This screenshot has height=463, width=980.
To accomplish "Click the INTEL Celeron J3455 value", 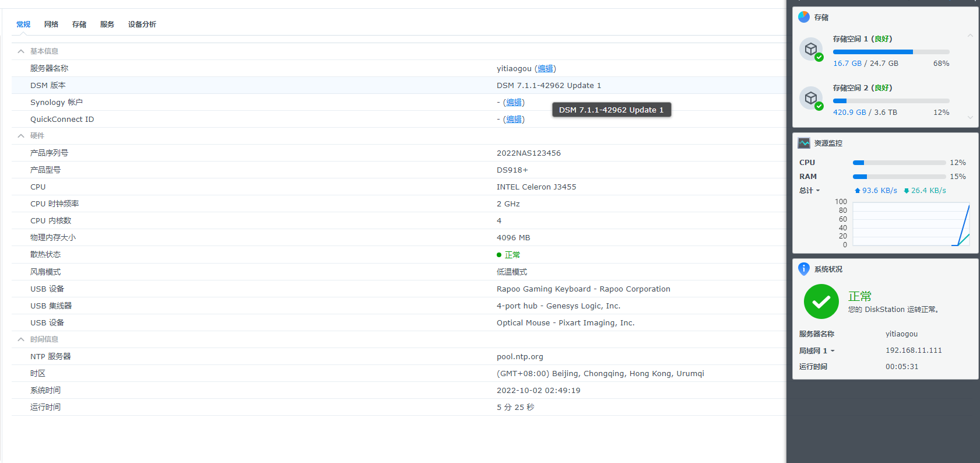I will [536, 187].
